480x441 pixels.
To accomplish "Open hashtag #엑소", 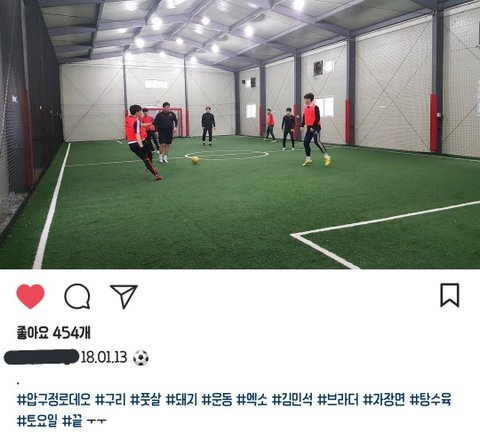I will click(x=252, y=399).
